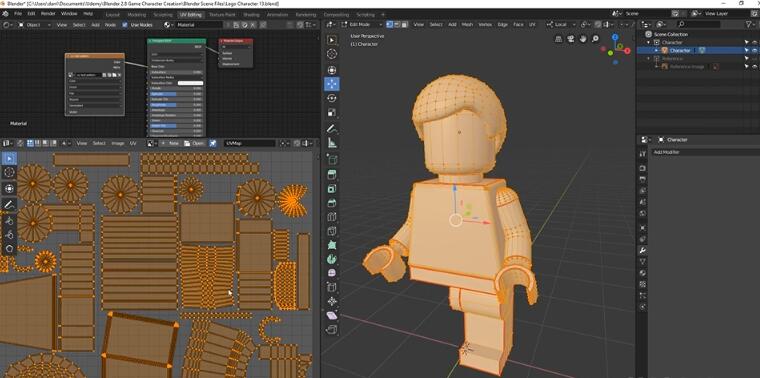Select the Smooth tool in the viewport toolbar

point(332,273)
